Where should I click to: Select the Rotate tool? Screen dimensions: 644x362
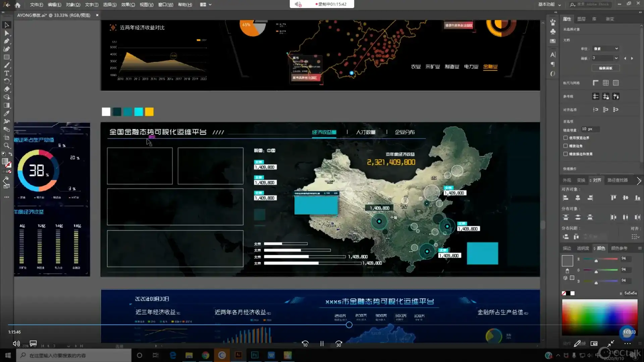coord(7,81)
